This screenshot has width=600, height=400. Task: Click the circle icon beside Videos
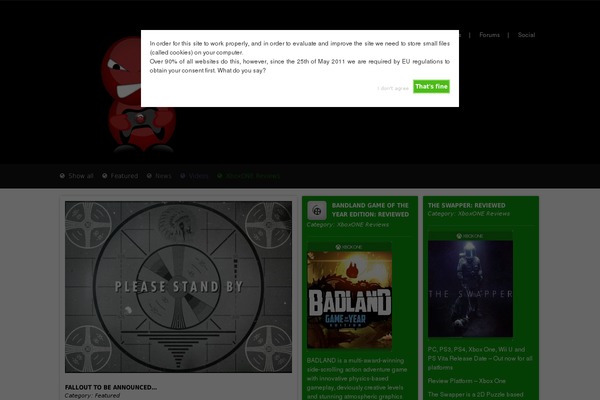183,176
